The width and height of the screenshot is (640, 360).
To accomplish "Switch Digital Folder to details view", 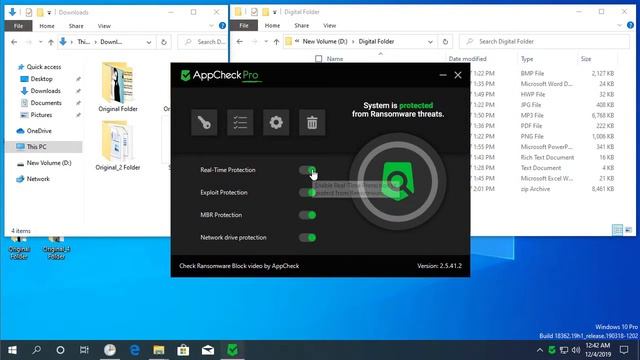I will [618, 230].
